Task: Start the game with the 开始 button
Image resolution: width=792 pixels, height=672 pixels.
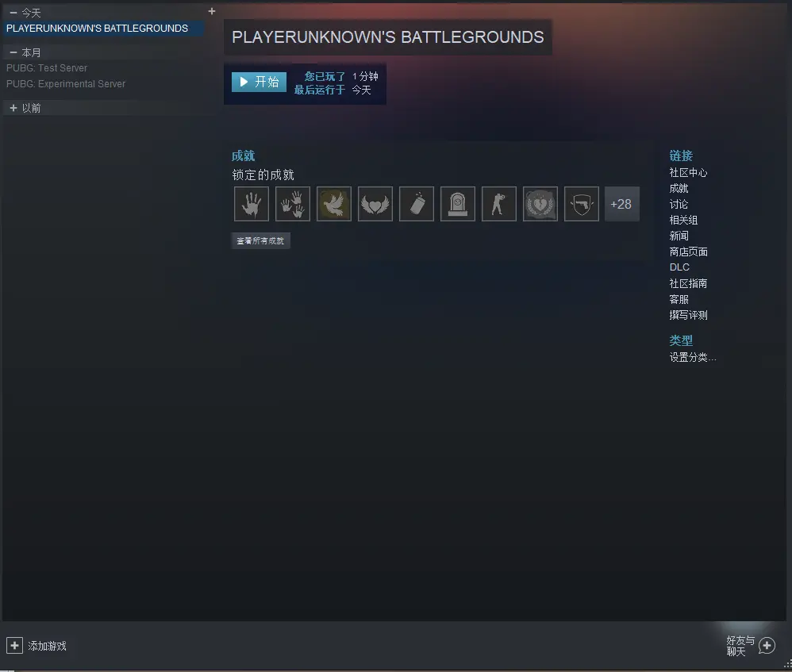Action: pyautogui.click(x=260, y=82)
